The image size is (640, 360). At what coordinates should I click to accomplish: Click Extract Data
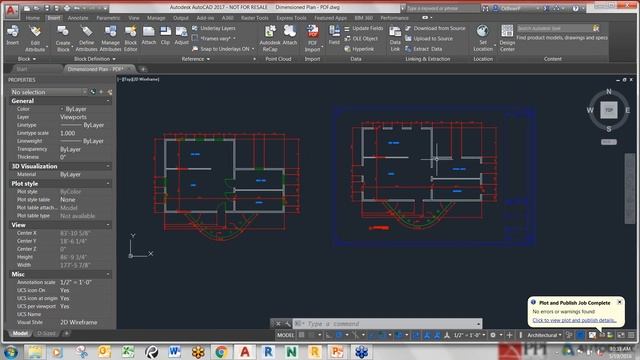click(423, 49)
